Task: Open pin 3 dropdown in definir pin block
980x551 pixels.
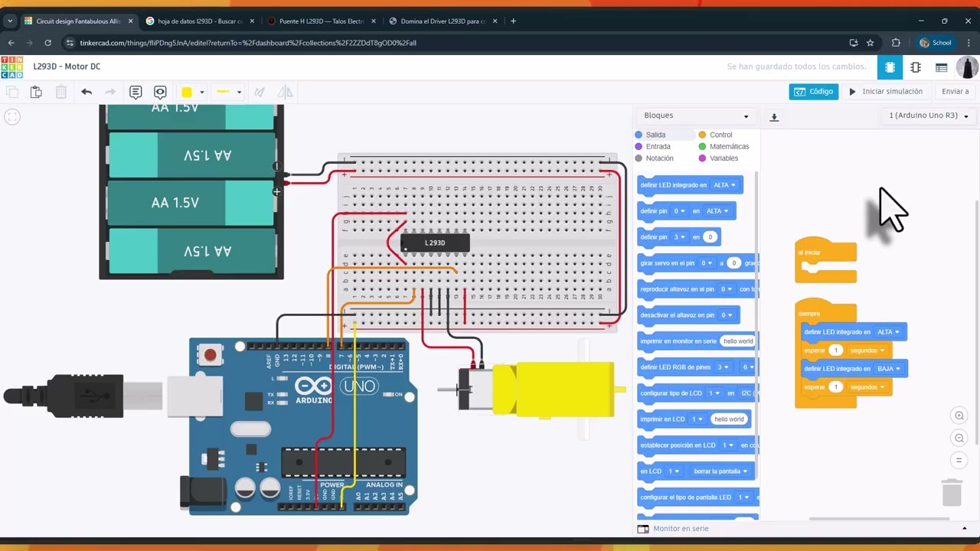Action: 681,237
